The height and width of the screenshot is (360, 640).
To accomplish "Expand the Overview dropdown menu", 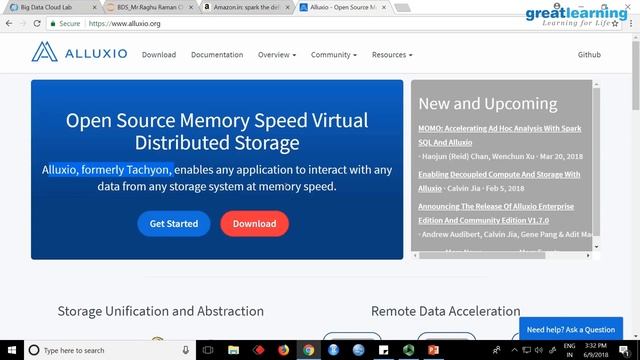I will 277,55.
